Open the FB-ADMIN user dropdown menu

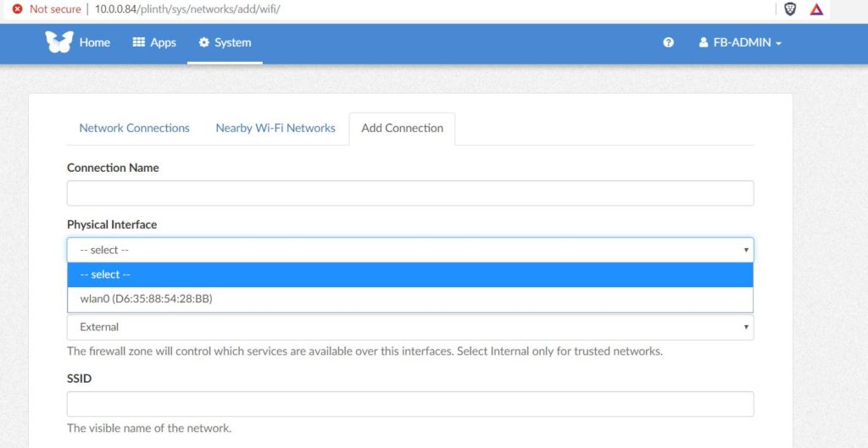click(x=740, y=42)
